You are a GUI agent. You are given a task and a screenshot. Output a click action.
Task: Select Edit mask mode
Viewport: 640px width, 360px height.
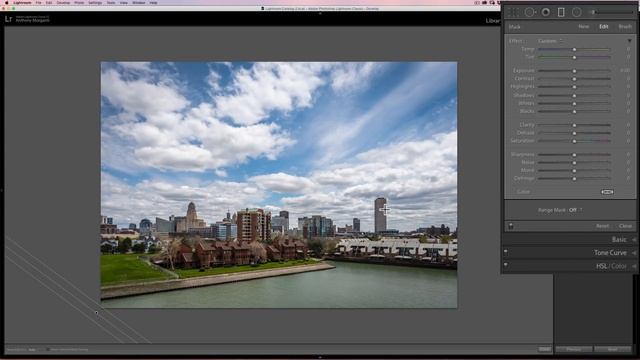coord(604,27)
